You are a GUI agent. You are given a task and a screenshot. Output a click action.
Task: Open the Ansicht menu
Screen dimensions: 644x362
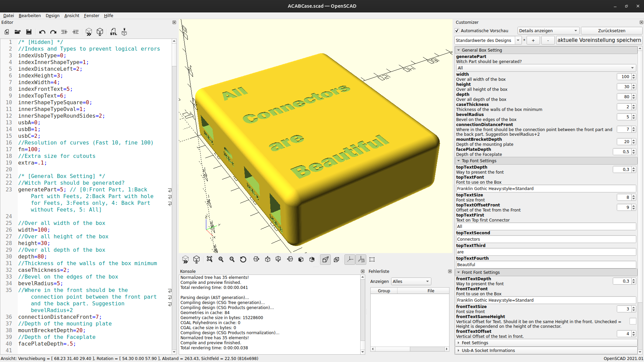pos(72,15)
